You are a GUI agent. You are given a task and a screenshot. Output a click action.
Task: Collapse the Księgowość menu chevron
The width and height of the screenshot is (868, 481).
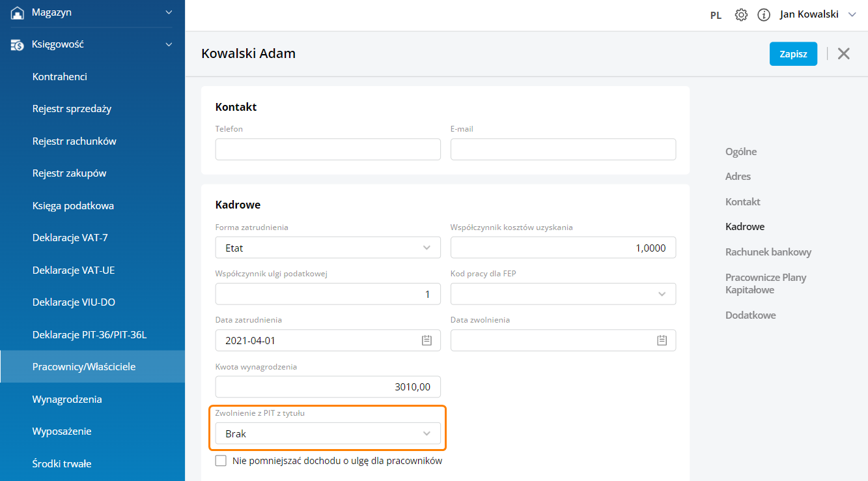click(x=169, y=44)
